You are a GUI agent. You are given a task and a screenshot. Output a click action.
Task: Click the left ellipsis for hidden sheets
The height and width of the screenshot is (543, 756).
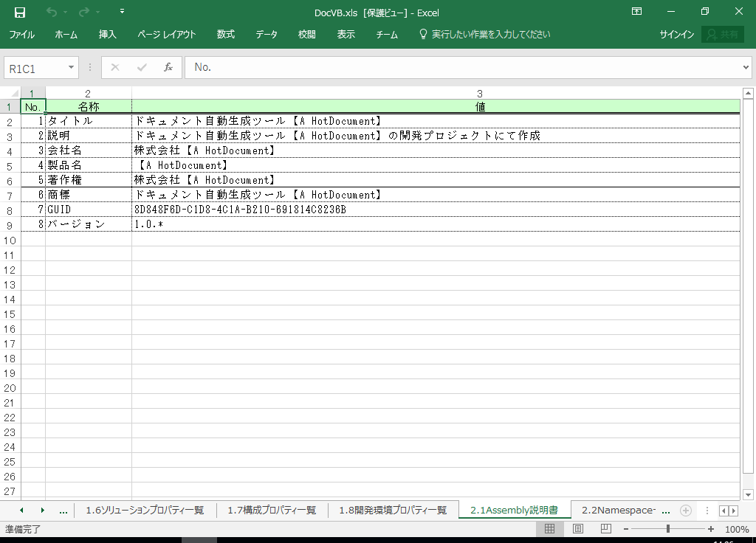(63, 511)
